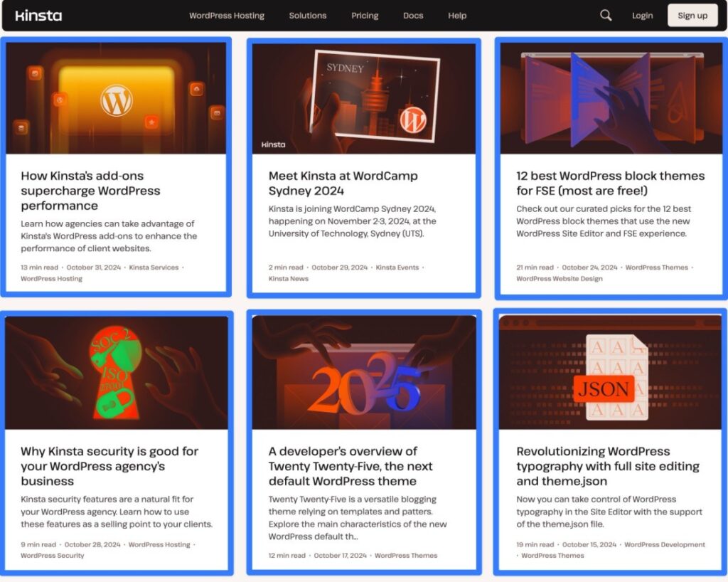Open the search icon in the navbar

[605, 15]
